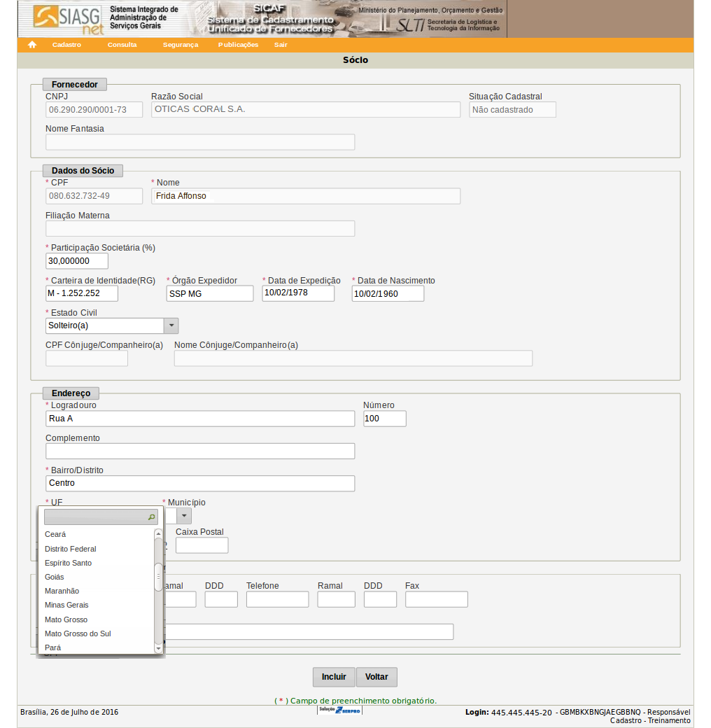Click the Caixa Postal field
Image resolution: width=711 pixels, height=728 pixels.
[x=202, y=545]
